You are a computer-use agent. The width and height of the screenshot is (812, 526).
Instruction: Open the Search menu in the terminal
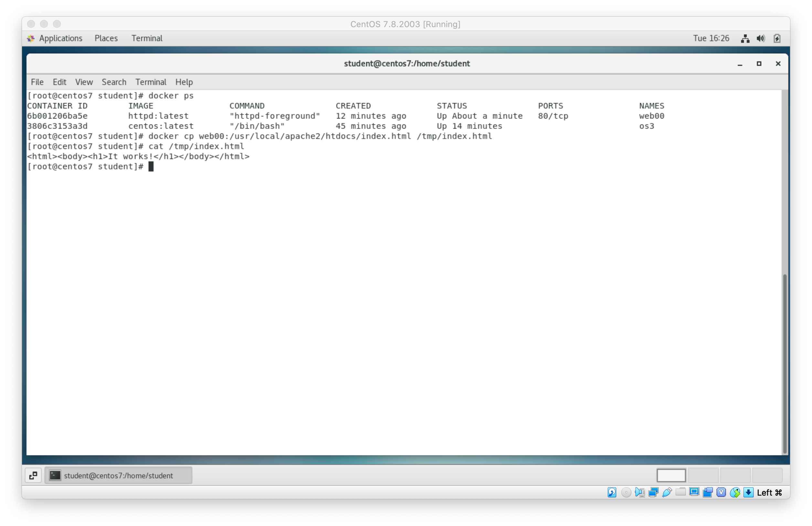[x=114, y=82]
